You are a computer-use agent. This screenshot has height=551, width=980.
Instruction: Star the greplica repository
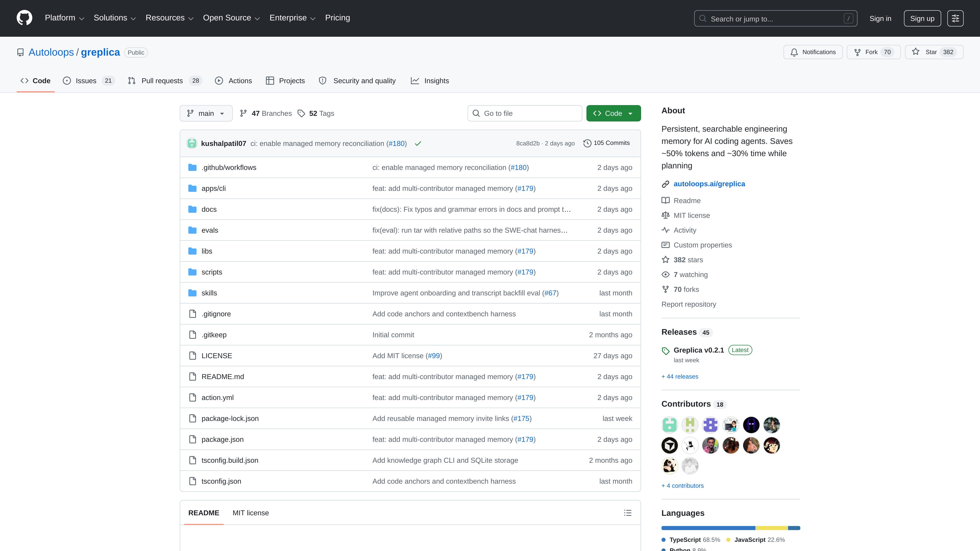(x=934, y=52)
